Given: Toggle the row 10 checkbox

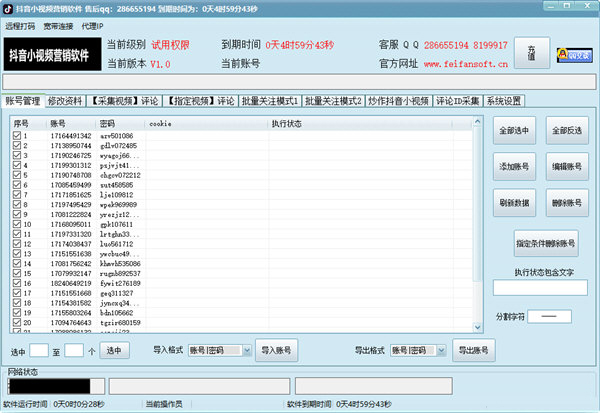Looking at the screenshot, I should 17,224.
